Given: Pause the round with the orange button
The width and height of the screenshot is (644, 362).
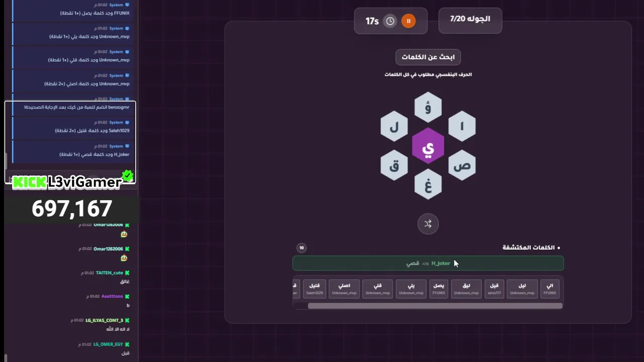Looking at the screenshot, I should click(x=409, y=21).
